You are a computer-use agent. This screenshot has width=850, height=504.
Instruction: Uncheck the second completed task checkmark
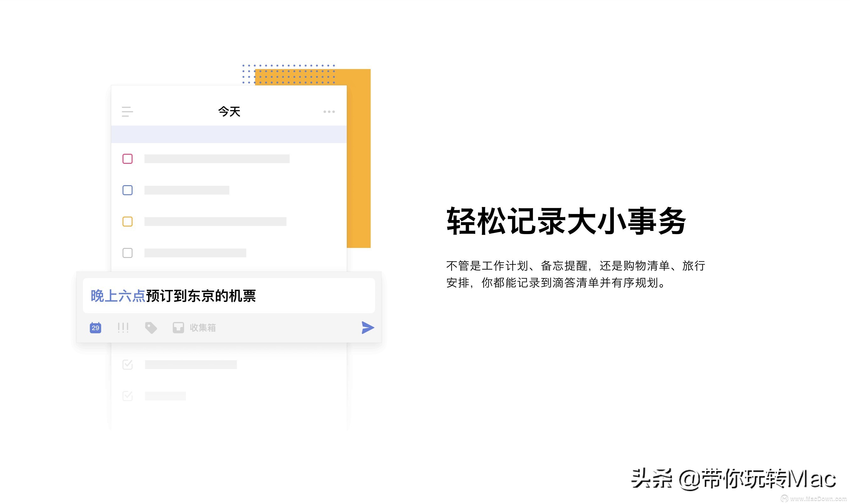[128, 395]
